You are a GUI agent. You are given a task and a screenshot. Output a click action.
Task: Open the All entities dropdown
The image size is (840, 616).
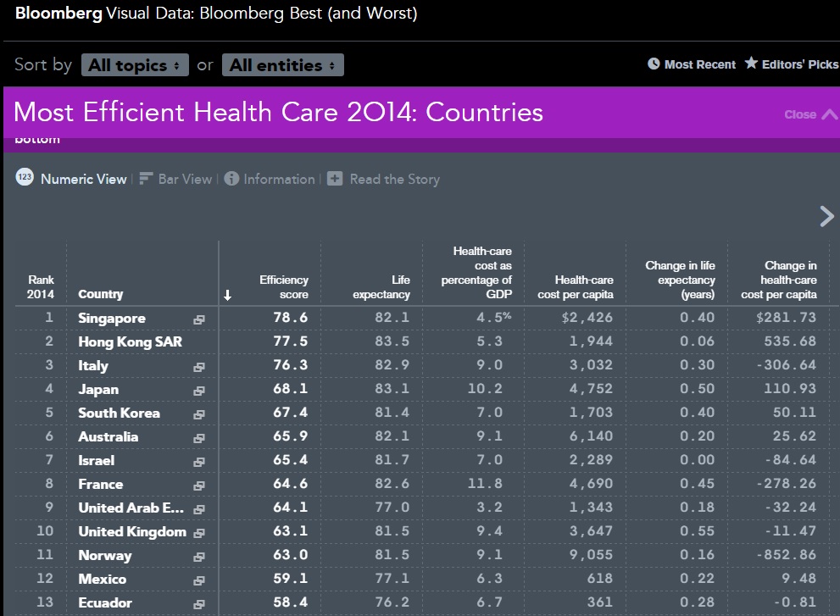coord(283,65)
